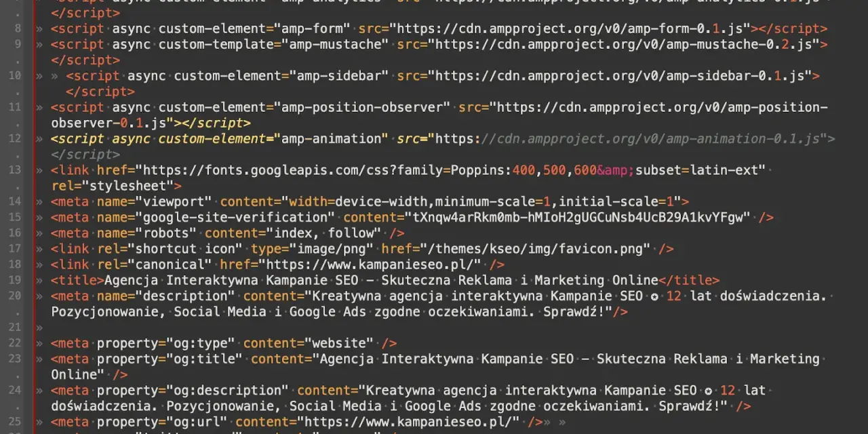
Task: Click line number 10 in the gutter
Action: (14, 76)
